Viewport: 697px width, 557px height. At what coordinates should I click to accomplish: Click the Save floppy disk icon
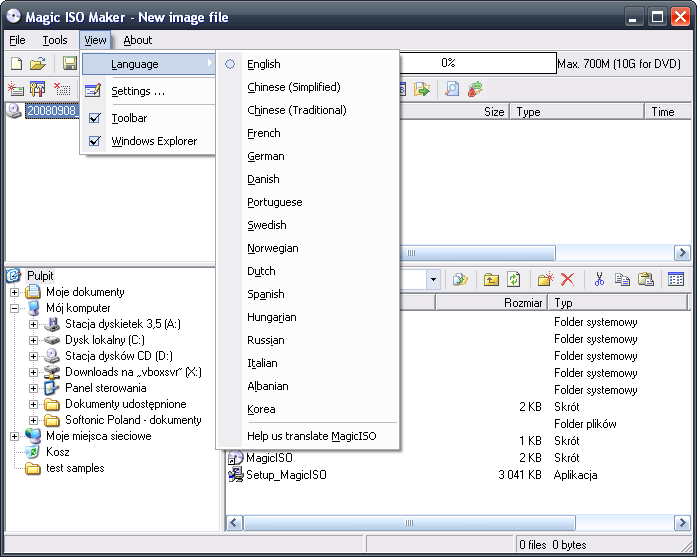pos(70,64)
